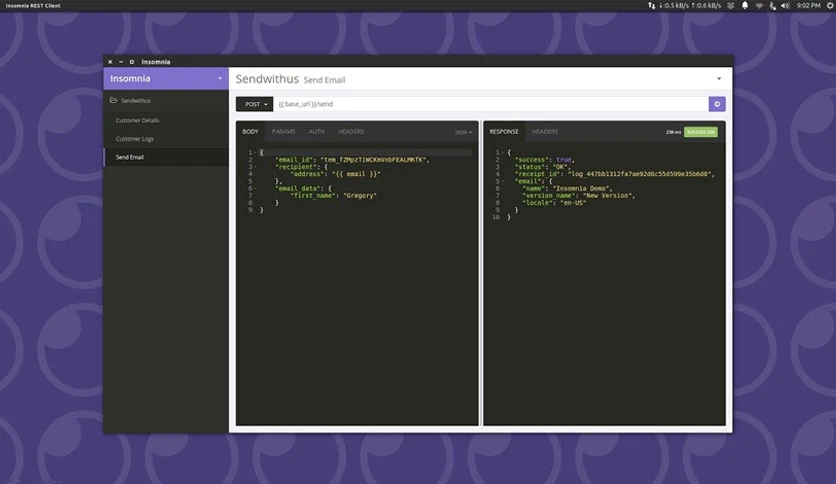This screenshot has height=484, width=836.
Task: Open the Sendwithus folder icon in sidebar
Action: pyautogui.click(x=114, y=100)
